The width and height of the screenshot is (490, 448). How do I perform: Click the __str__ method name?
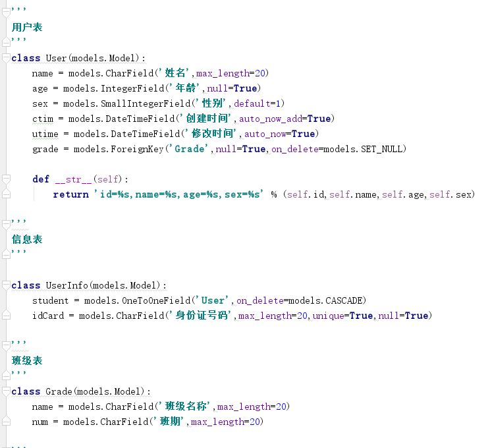tap(74, 179)
